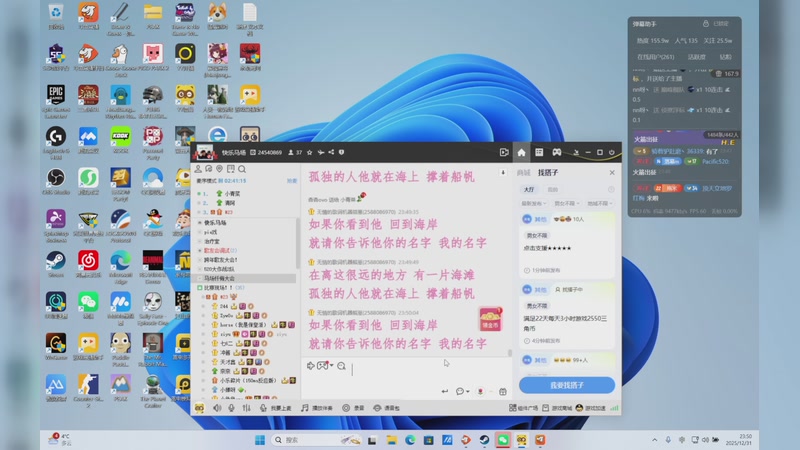Click the shield report icon in title bar
Screen dimensions: 800x450
[341, 152]
